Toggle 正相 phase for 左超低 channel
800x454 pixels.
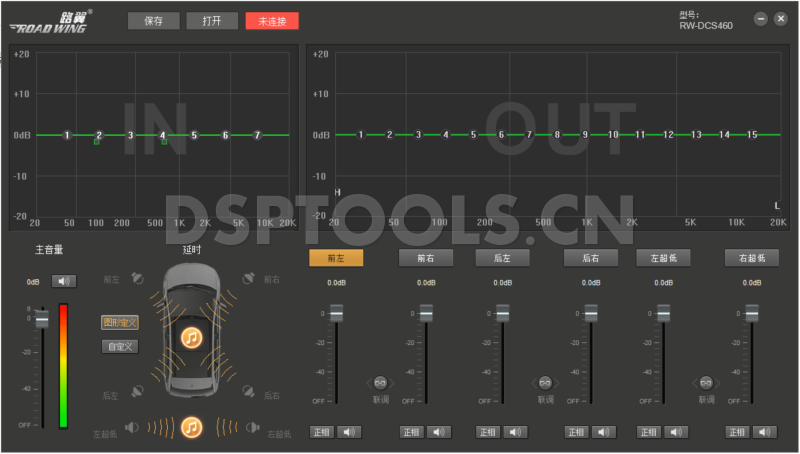pos(648,432)
